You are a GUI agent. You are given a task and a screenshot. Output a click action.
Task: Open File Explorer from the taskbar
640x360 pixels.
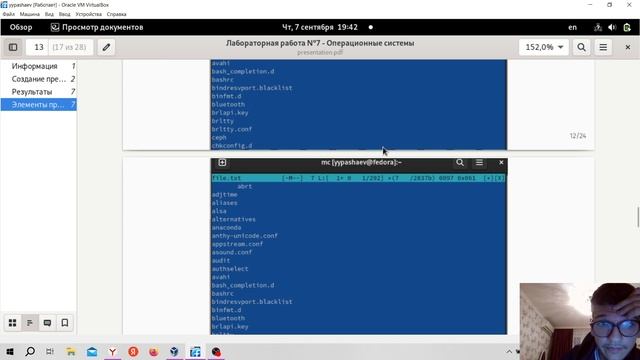(71, 352)
